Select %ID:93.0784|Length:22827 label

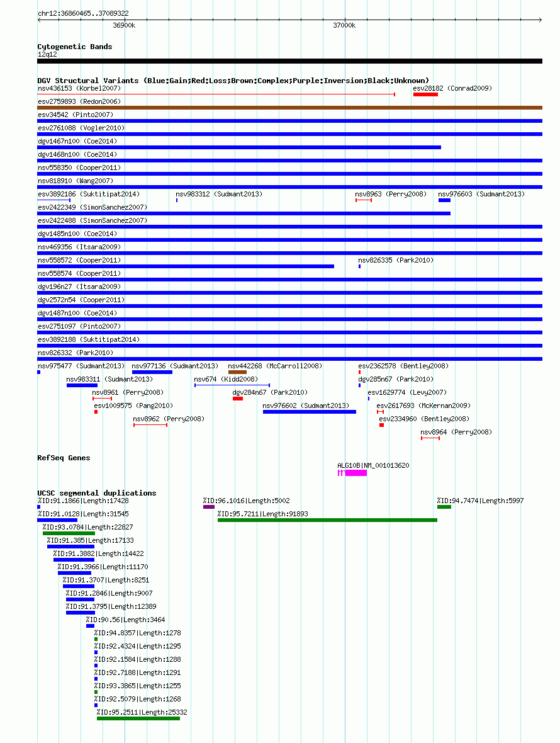click(x=87, y=528)
